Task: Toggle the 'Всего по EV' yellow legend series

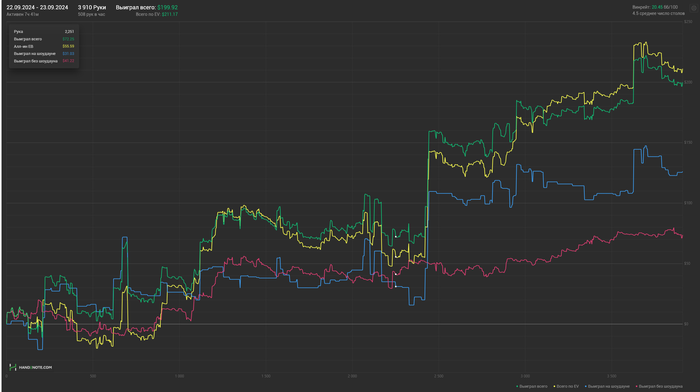Action: click(566, 386)
